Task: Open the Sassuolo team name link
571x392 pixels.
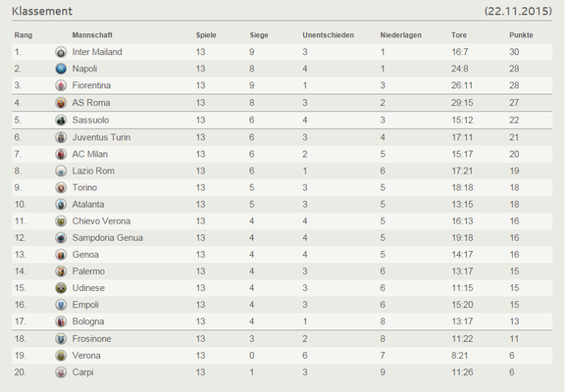Action: [x=90, y=120]
